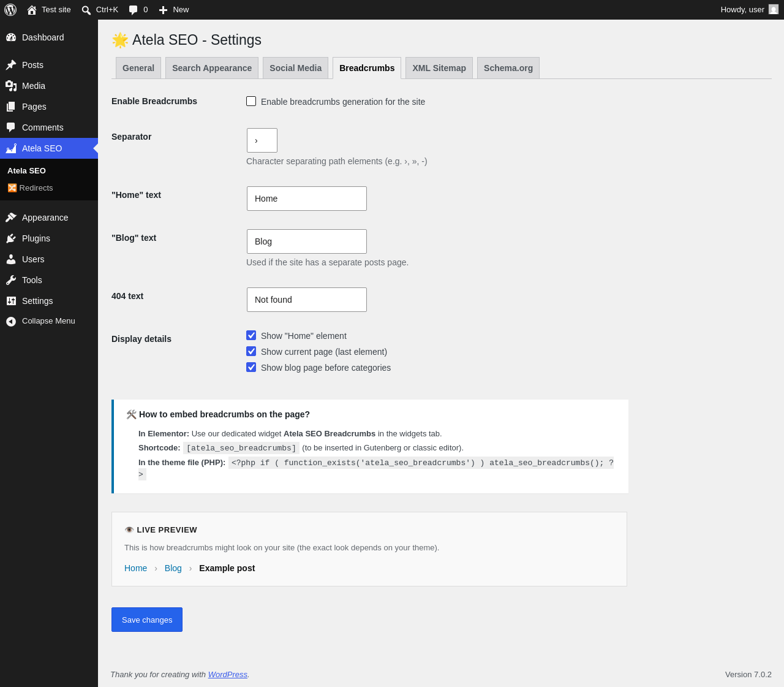Click the Pages icon in sidebar

pos(11,107)
